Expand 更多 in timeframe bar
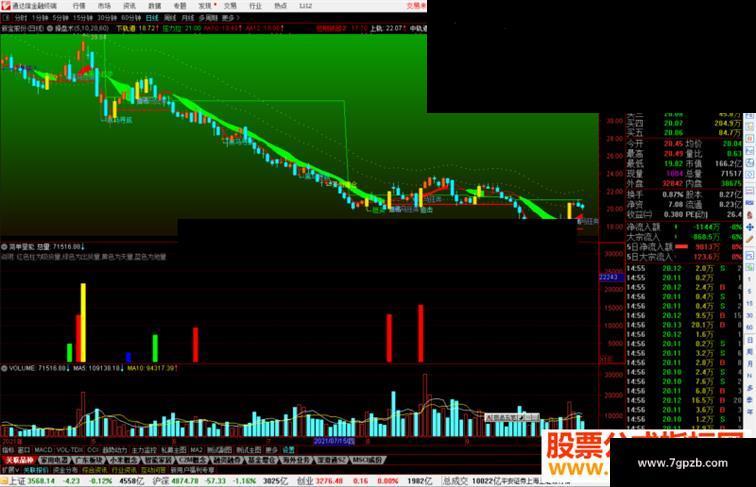Viewport: 756px width, 487px height. click(x=230, y=18)
